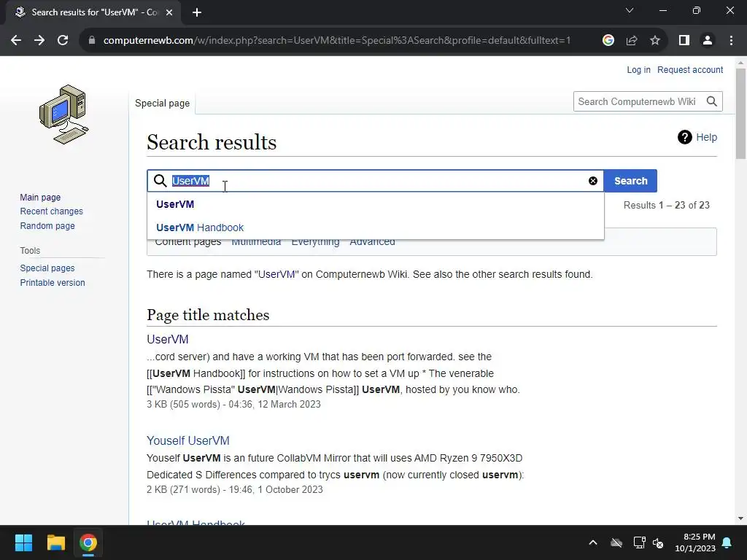
Task: Click scrollbar down arrow
Action: (x=740, y=518)
